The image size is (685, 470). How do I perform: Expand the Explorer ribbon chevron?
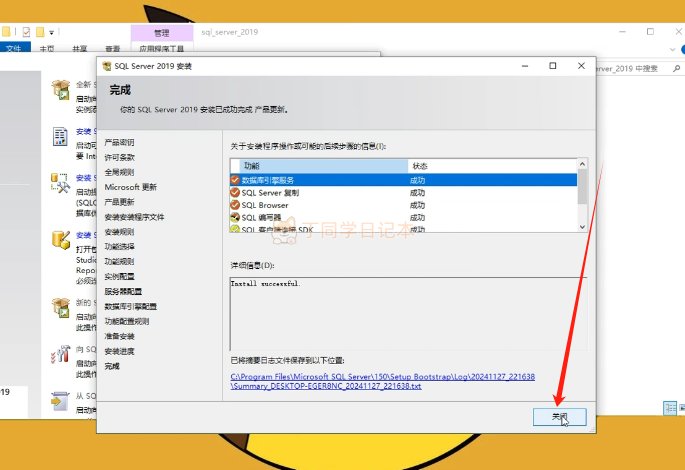pos(672,49)
